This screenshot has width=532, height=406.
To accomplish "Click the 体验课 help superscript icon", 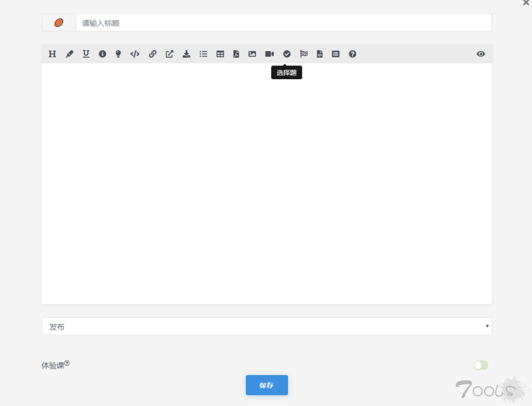I will pyautogui.click(x=67, y=363).
